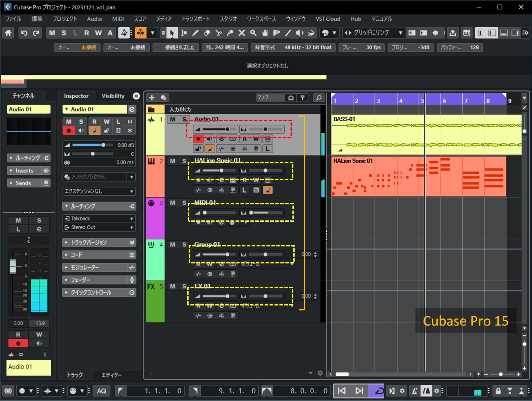The image size is (532, 401).
Task: Click the AQ button in transport
Action: click(x=101, y=391)
